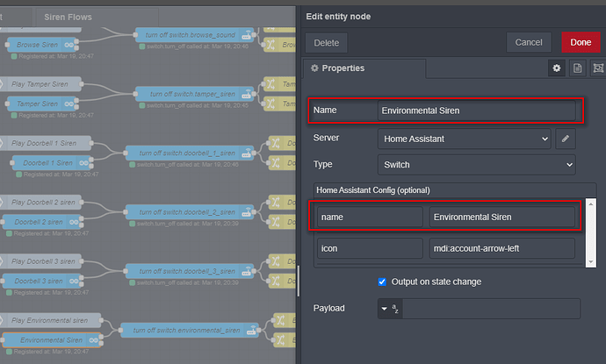Click the Cancel button
The width and height of the screenshot is (606, 364).
point(529,42)
